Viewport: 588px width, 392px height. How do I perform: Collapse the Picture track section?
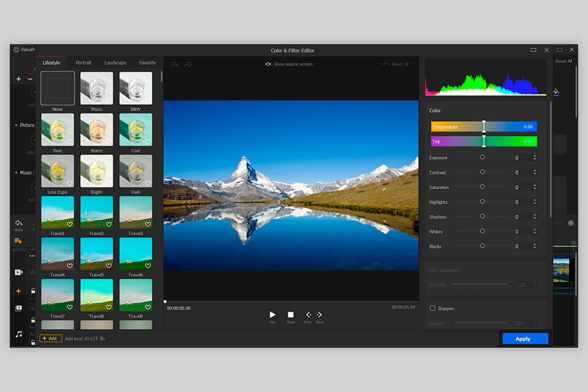pyautogui.click(x=16, y=125)
